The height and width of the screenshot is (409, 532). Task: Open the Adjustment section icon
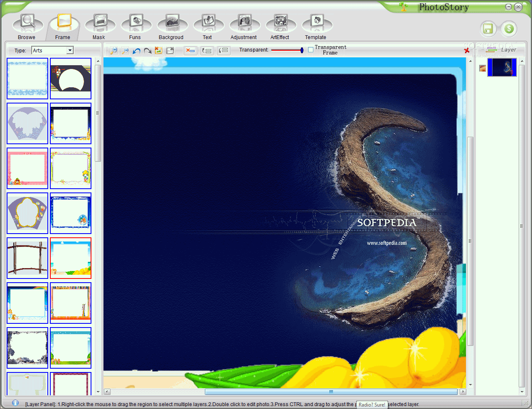pos(244,23)
